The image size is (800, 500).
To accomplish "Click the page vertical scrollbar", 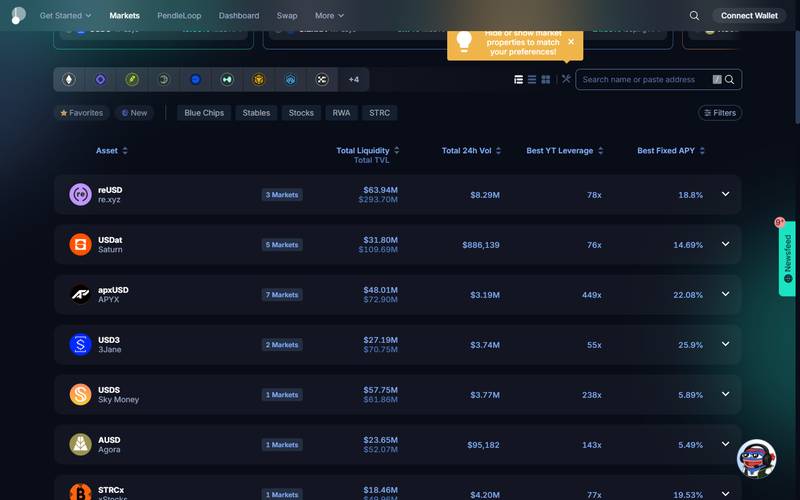I will click(797, 77).
